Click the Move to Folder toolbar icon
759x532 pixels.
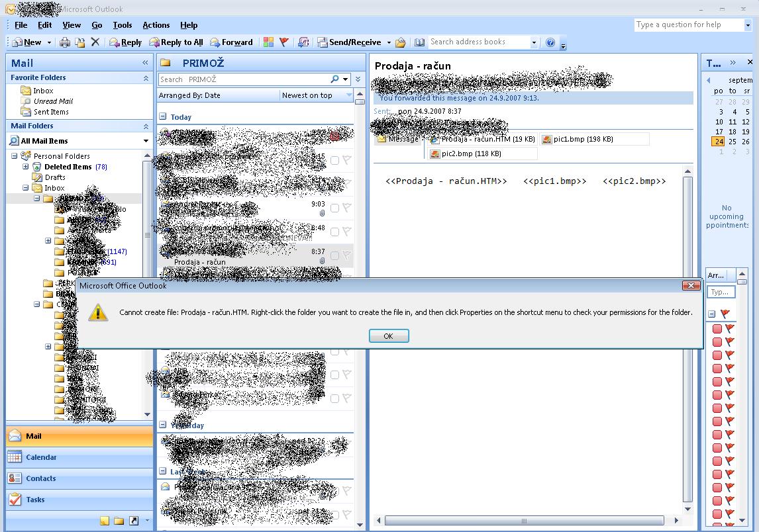(x=80, y=42)
